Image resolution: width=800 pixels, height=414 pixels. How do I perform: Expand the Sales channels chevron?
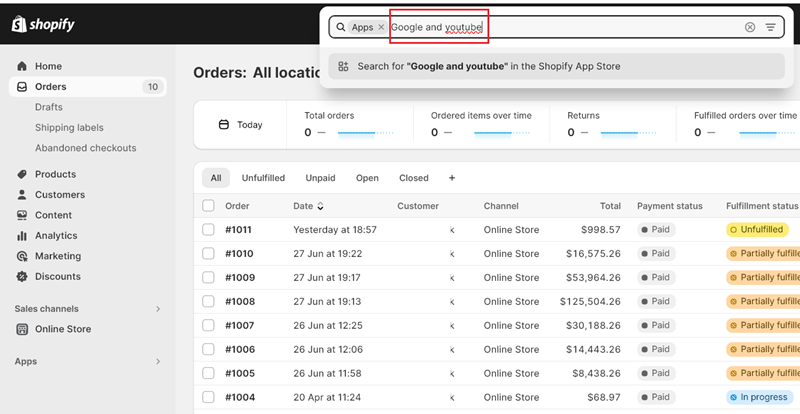158,309
